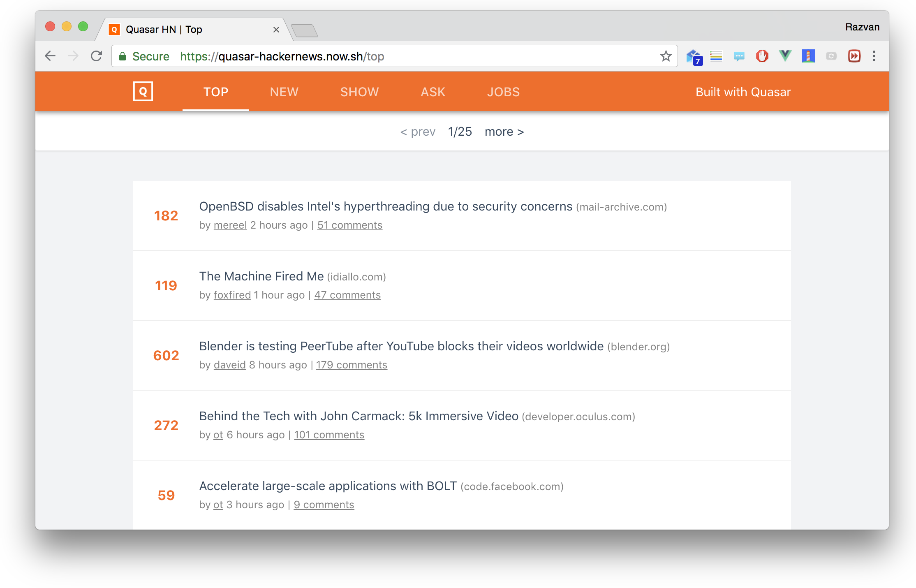Viewport: 916px width, 588px height.
Task: Open the John Carmack 5k Immersive Video story
Action: (359, 416)
